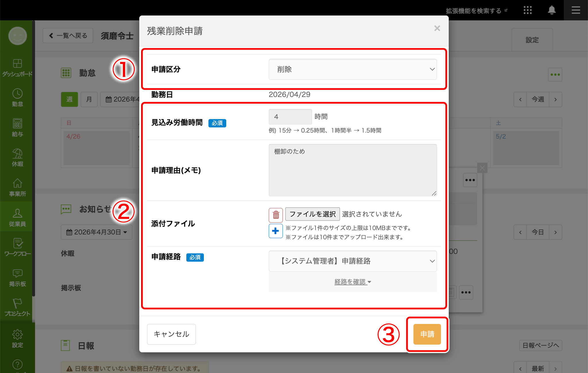The image size is (588, 373).
Task: Click the 申請理由(メモ) text area
Action: click(x=353, y=170)
